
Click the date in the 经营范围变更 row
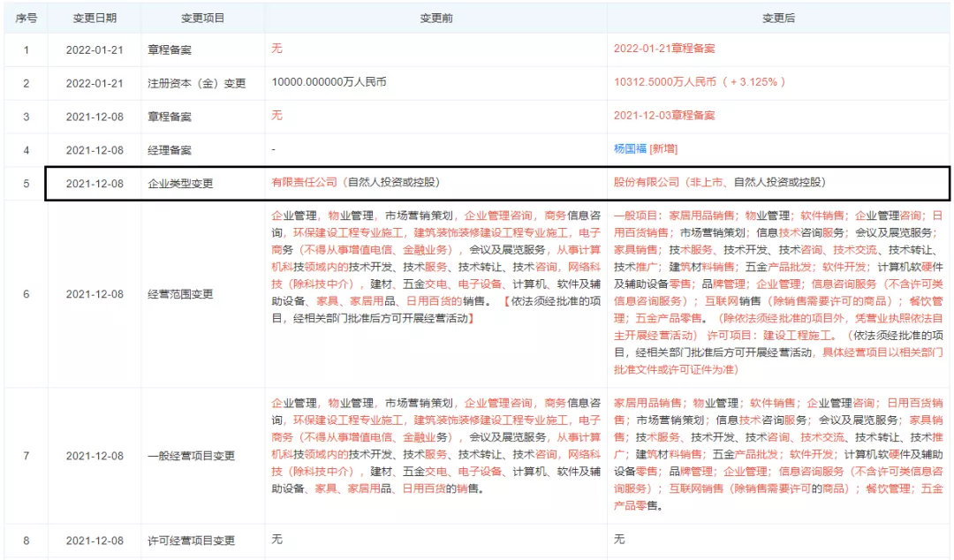(95, 295)
